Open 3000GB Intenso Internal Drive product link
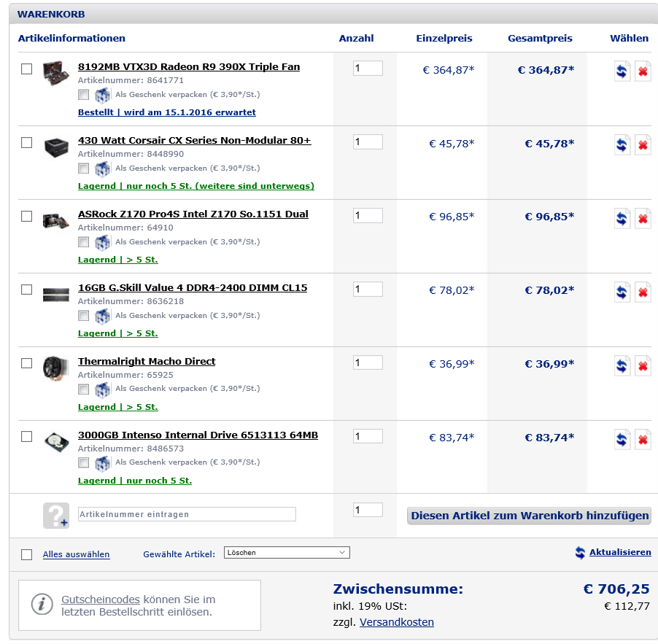 198,435
